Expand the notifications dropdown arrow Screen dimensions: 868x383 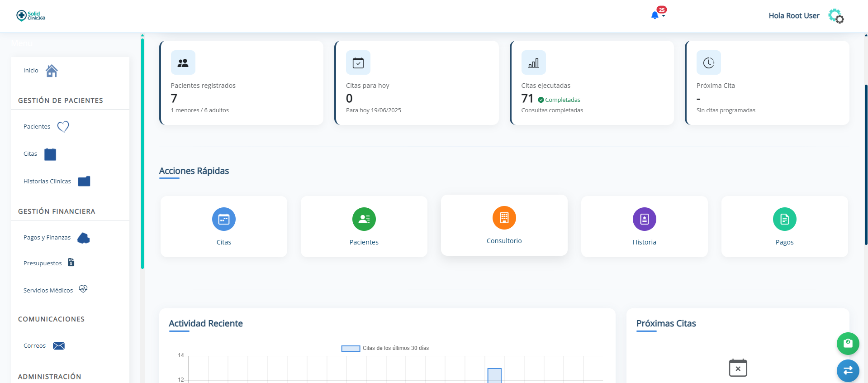(x=664, y=16)
